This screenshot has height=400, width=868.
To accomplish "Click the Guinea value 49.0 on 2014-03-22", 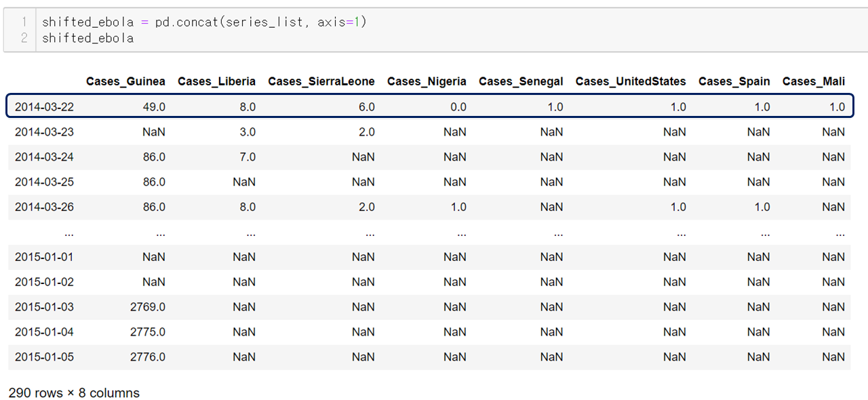I will click(154, 107).
